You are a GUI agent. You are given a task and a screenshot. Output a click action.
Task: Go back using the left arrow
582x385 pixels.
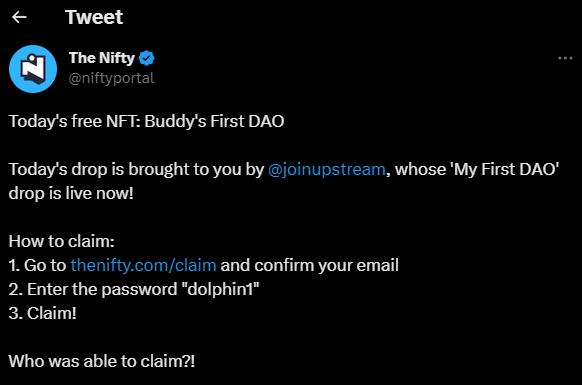19,17
